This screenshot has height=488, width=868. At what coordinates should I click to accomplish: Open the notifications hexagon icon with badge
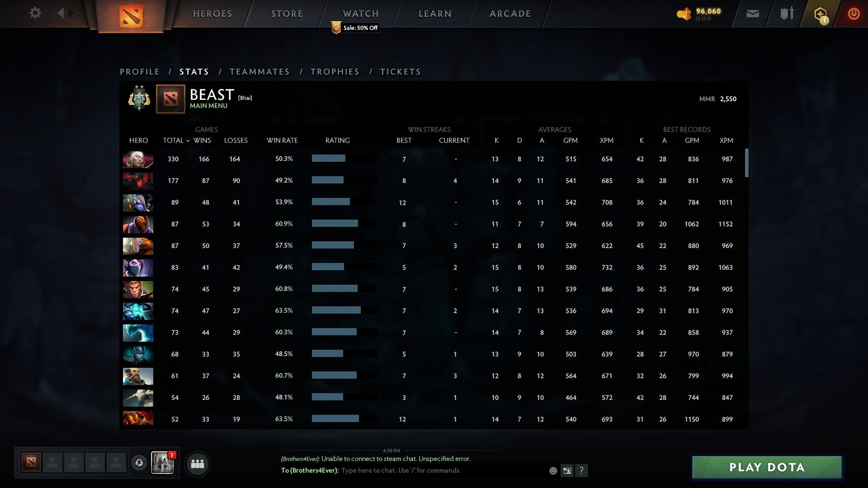pos(821,14)
